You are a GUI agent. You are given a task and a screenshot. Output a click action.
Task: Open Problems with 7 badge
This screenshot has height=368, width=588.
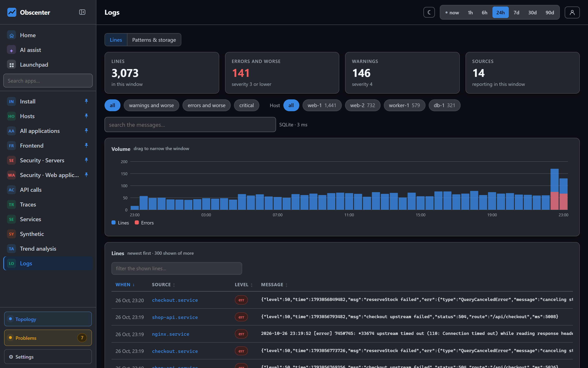[x=48, y=338]
